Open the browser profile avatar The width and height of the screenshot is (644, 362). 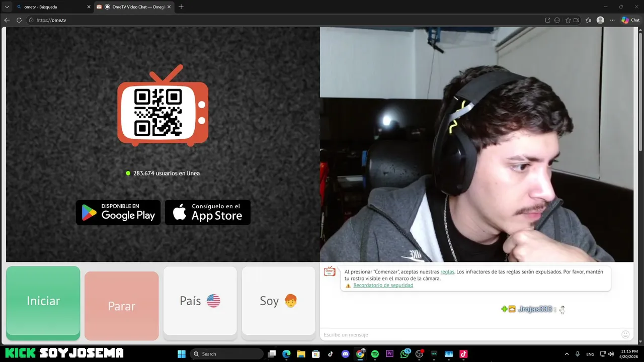[x=600, y=20]
